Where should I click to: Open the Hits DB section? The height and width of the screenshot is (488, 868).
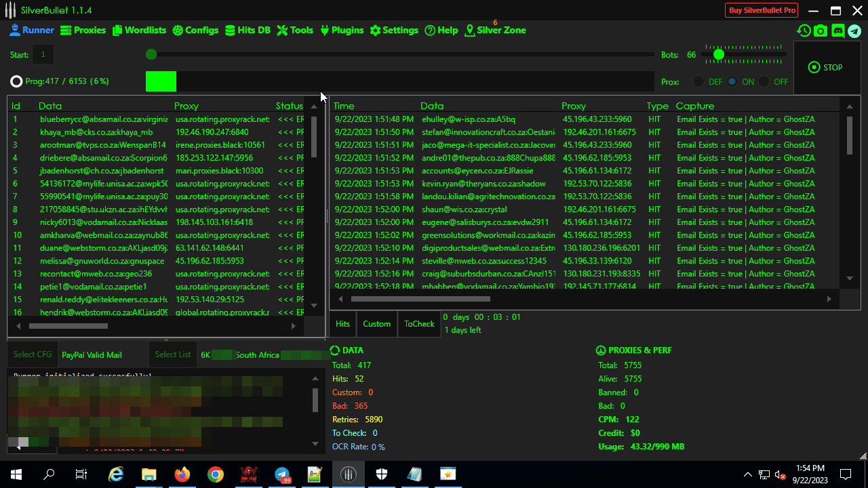(x=248, y=30)
